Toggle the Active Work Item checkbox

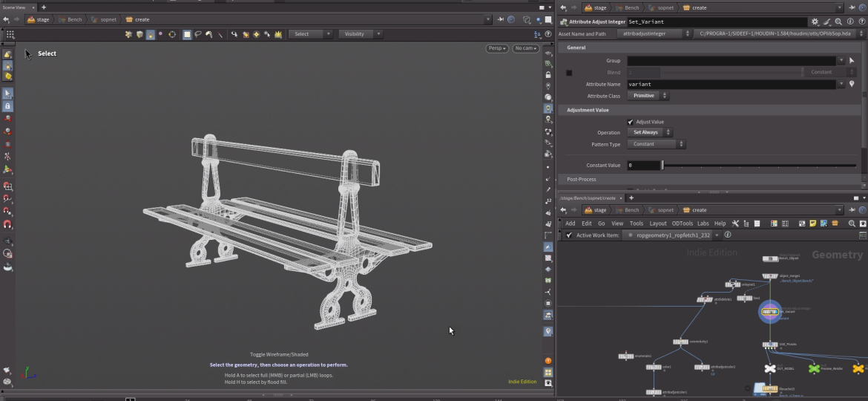coord(569,235)
